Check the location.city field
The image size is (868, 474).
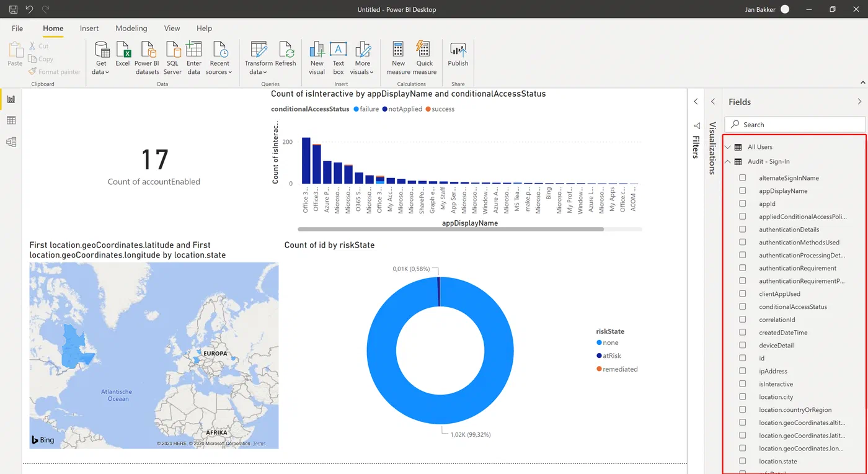click(x=743, y=397)
